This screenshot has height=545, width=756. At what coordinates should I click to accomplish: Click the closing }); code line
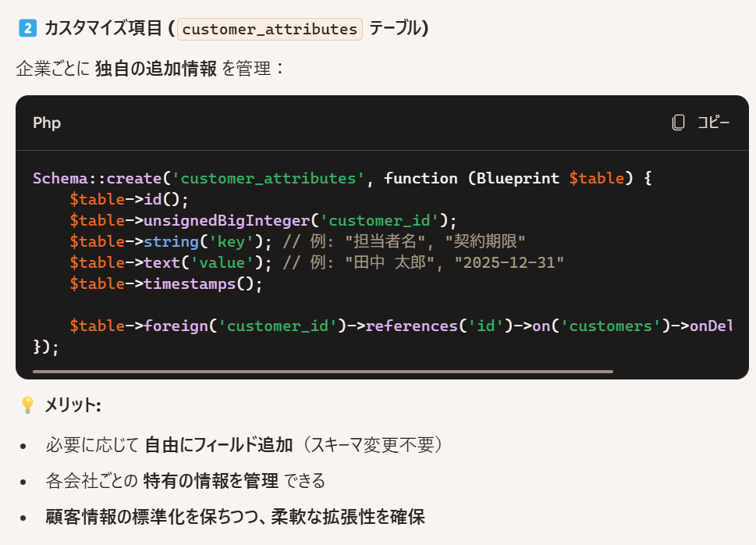(x=46, y=347)
